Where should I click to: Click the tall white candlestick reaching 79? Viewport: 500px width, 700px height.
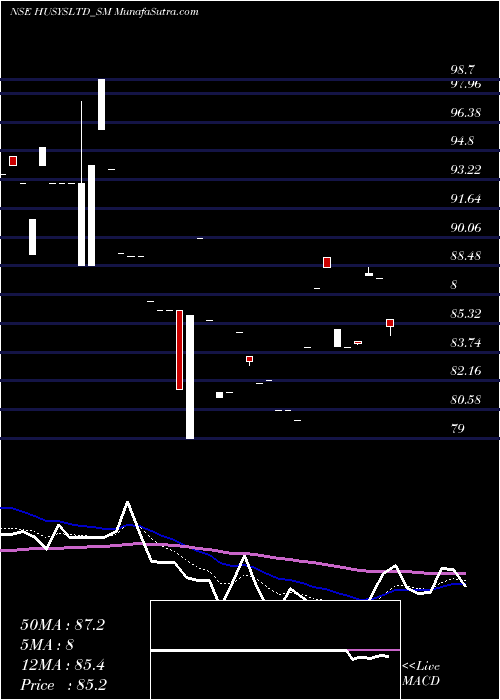(x=190, y=377)
